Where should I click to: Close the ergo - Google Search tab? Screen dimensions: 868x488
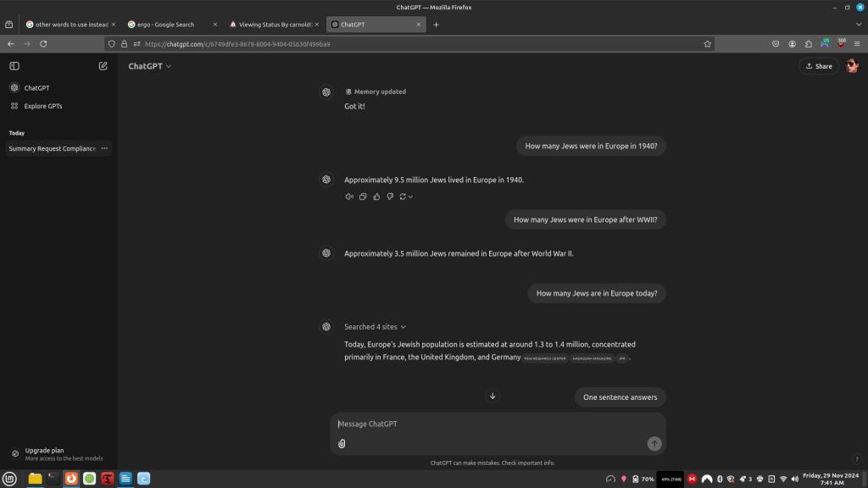coord(215,25)
